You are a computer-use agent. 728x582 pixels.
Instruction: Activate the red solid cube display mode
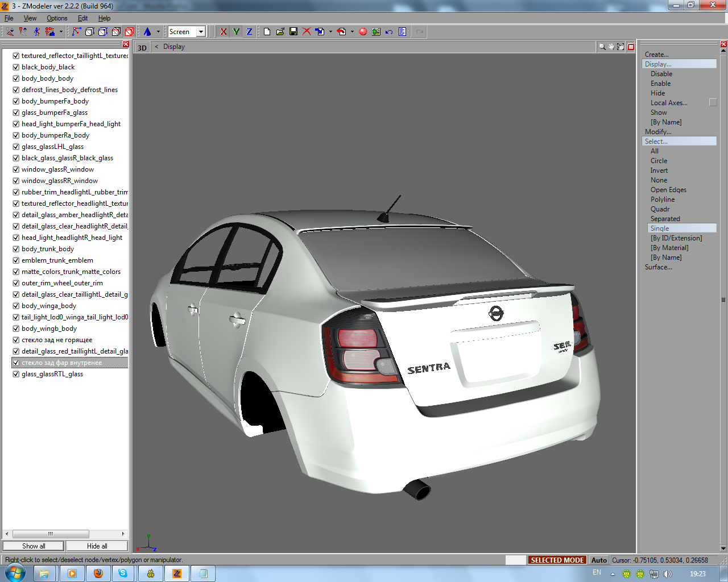point(129,32)
